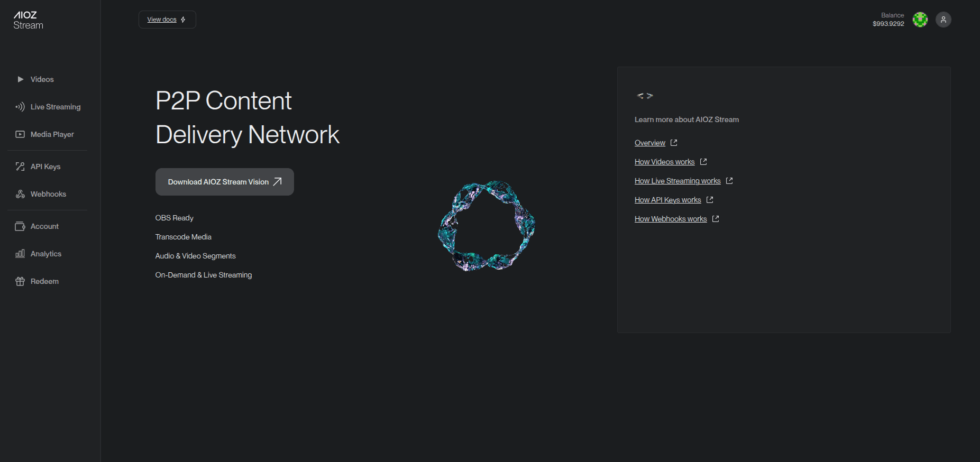Viewport: 980px width, 462px height.
Task: Click the AIOZ Stream logo
Action: 28,20
